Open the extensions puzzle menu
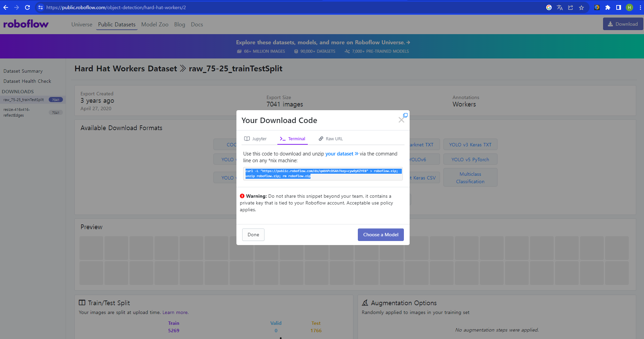The width and height of the screenshot is (644, 339). (608, 7)
